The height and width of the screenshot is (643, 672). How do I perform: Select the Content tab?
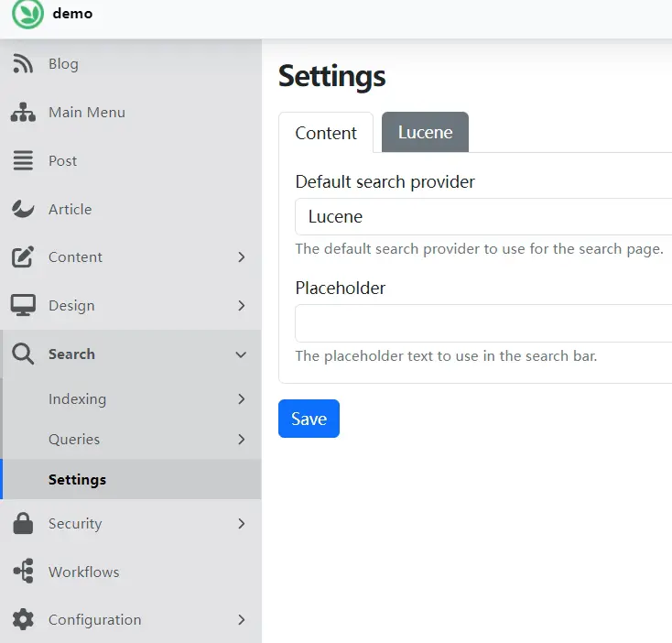pos(326,134)
